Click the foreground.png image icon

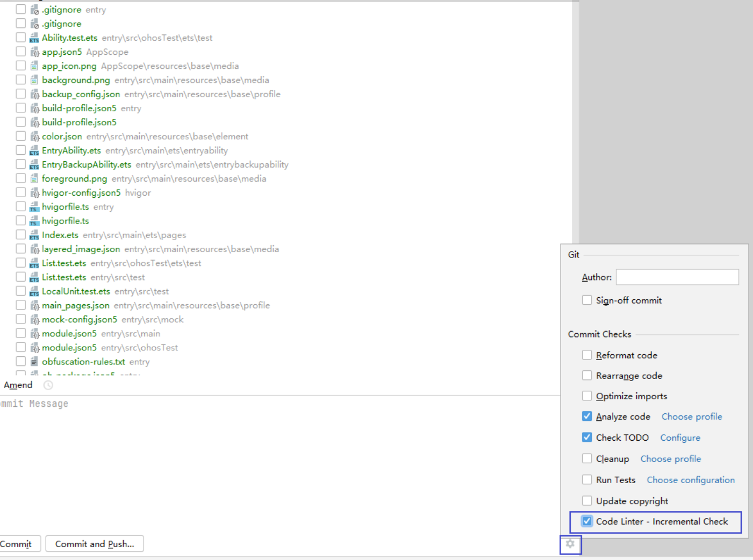pyautogui.click(x=34, y=178)
